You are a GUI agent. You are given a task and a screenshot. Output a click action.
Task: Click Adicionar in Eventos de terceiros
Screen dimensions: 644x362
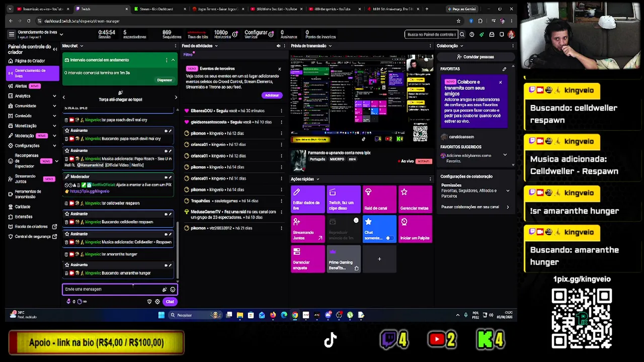click(x=272, y=95)
